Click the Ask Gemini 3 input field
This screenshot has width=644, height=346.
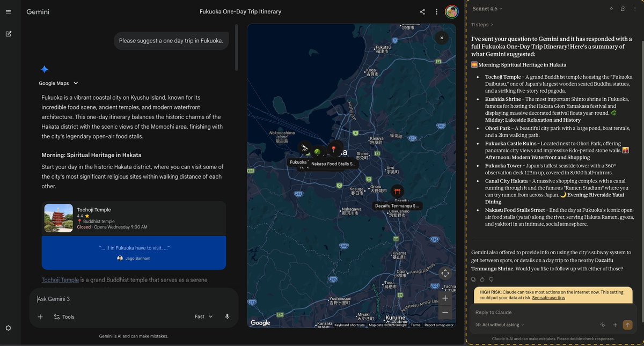pyautogui.click(x=134, y=299)
